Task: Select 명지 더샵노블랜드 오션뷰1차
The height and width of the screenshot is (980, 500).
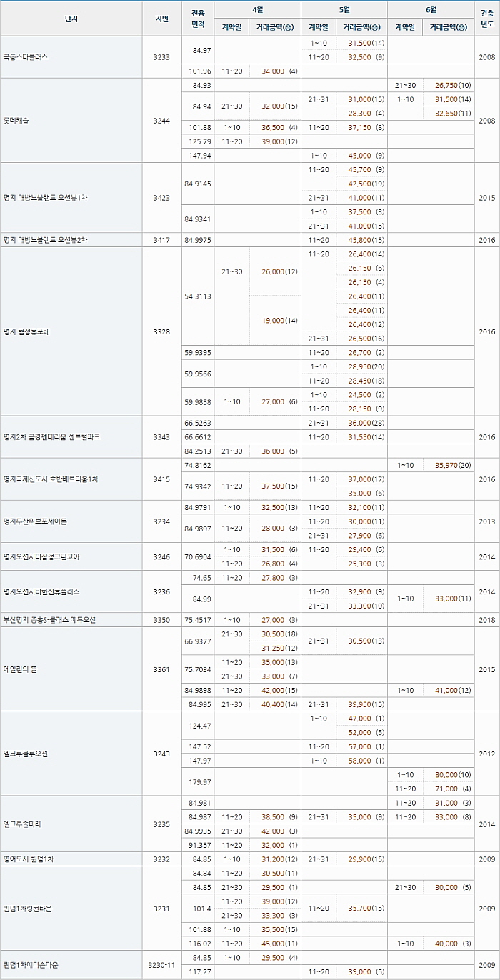Action: click(x=46, y=198)
